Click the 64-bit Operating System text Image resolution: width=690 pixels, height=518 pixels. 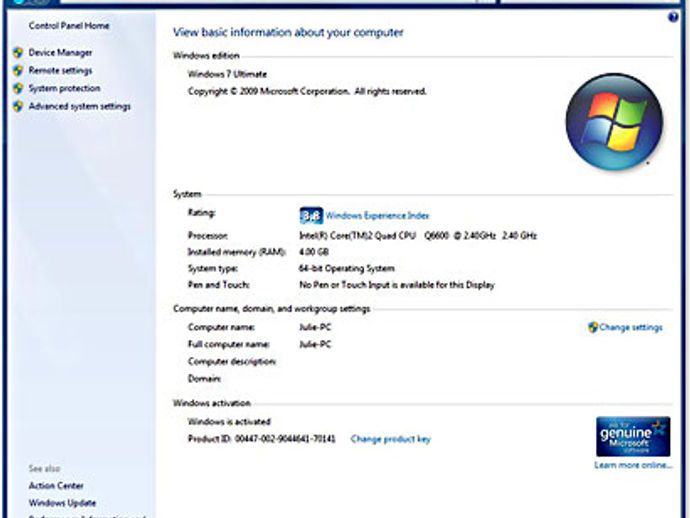pyautogui.click(x=347, y=268)
